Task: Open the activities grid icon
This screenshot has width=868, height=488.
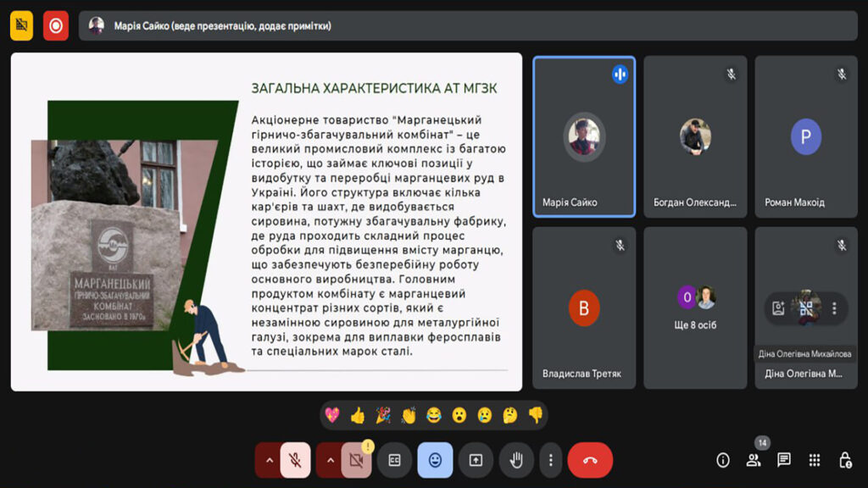Action: (815, 460)
